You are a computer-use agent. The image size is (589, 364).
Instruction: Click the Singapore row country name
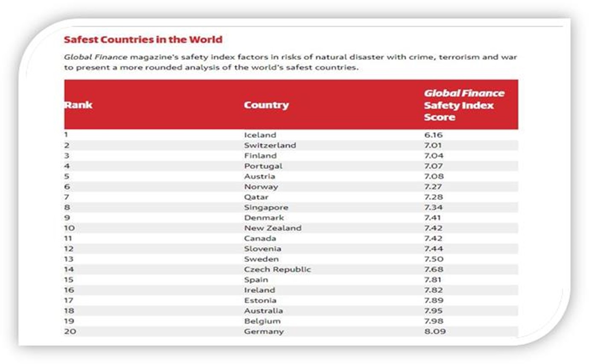pos(266,208)
